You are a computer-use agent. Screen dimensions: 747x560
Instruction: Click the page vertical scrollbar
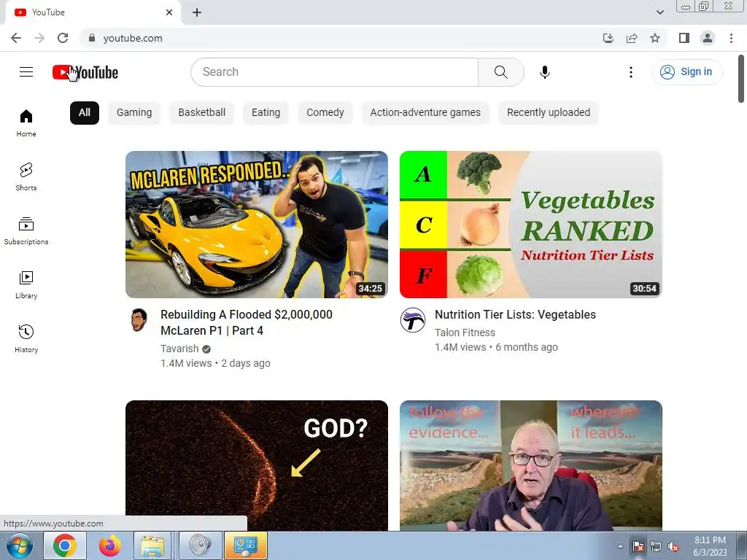click(x=741, y=79)
